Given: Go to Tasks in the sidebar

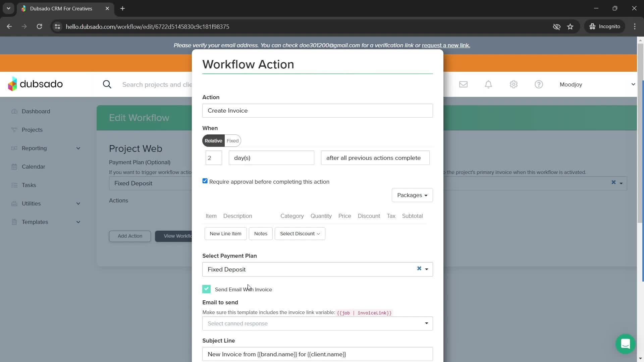Looking at the screenshot, I should [29, 185].
